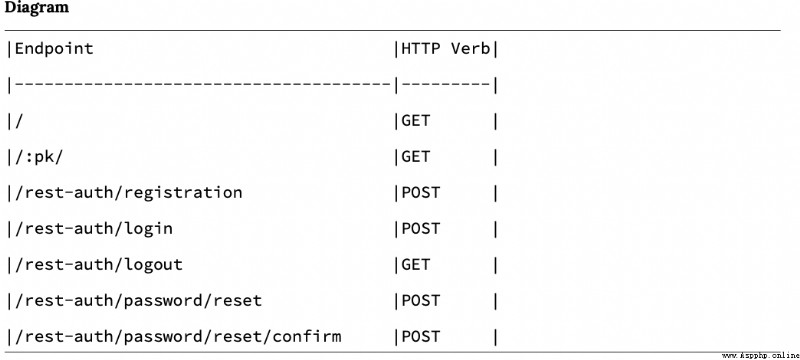Select /rest-auth/login endpoint text

coord(94,228)
